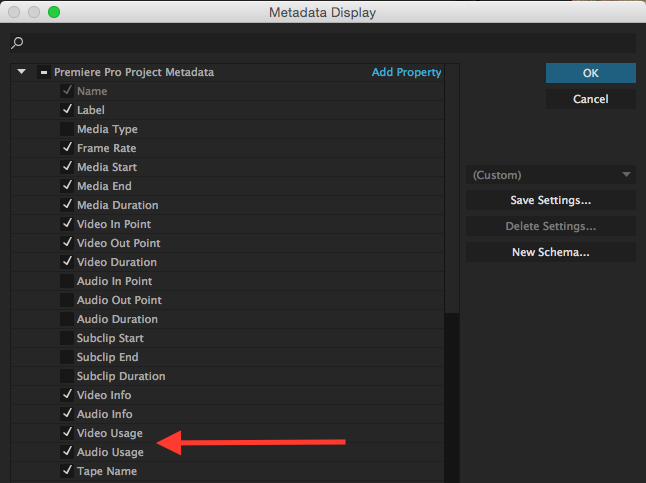The width and height of the screenshot is (646, 483).
Task: Enable the Subclip End checkbox
Action: 67,356
